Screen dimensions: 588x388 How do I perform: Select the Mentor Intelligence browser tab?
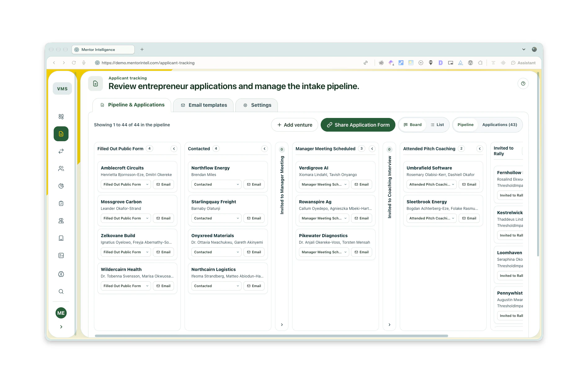[x=103, y=50]
